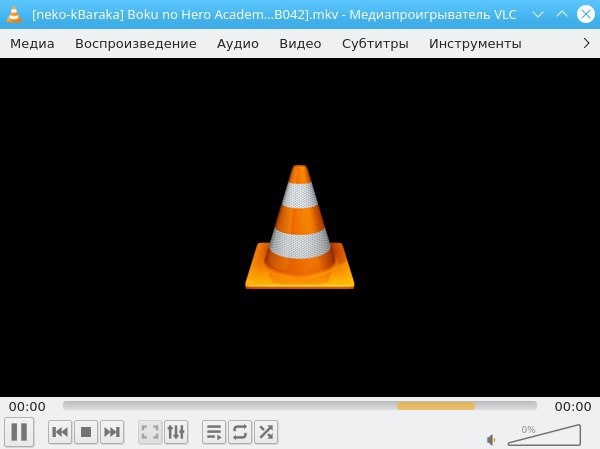Image resolution: width=600 pixels, height=449 pixels.
Task: Toggle loop repeat mode
Action: click(240, 432)
